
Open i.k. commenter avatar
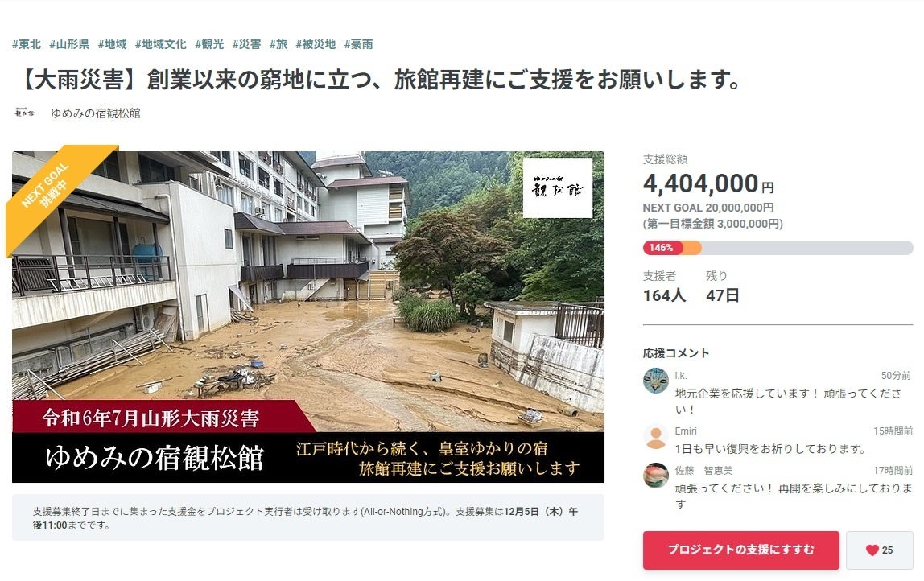pyautogui.click(x=655, y=381)
